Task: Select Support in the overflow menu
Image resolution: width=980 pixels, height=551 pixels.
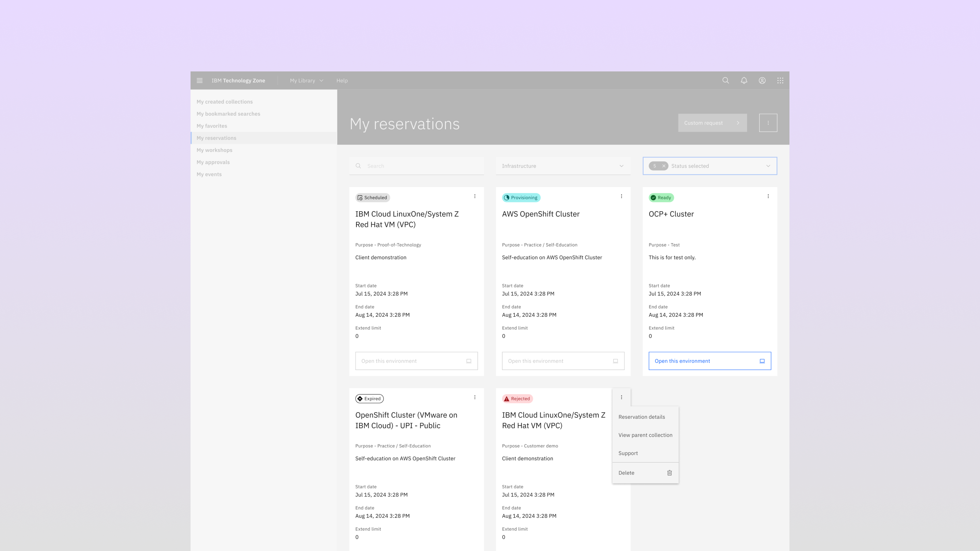Action: pyautogui.click(x=645, y=454)
